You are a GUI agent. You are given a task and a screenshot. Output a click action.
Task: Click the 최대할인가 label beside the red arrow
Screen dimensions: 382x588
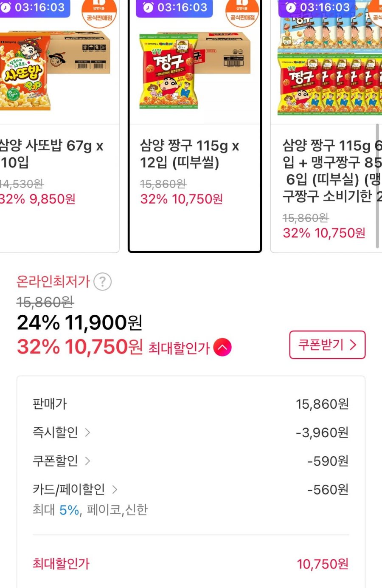click(x=179, y=348)
